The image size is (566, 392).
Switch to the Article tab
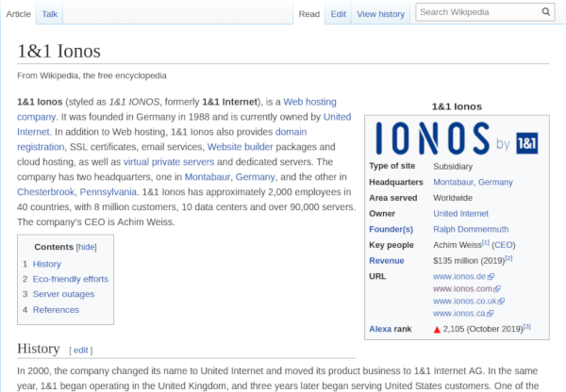pyautogui.click(x=19, y=14)
